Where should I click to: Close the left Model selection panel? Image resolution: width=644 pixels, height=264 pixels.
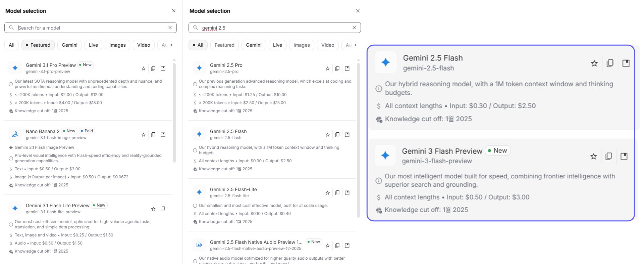(174, 11)
